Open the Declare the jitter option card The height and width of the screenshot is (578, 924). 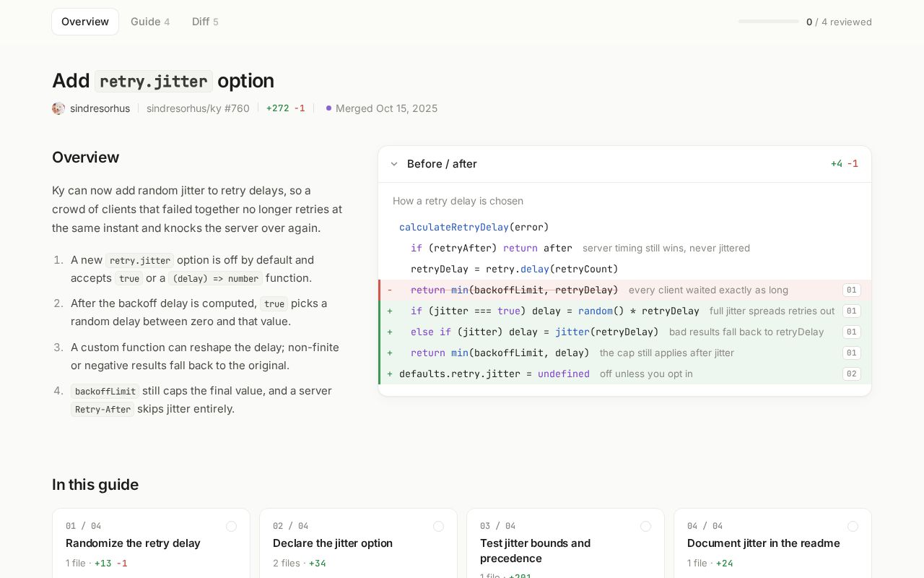pyautogui.click(x=358, y=543)
